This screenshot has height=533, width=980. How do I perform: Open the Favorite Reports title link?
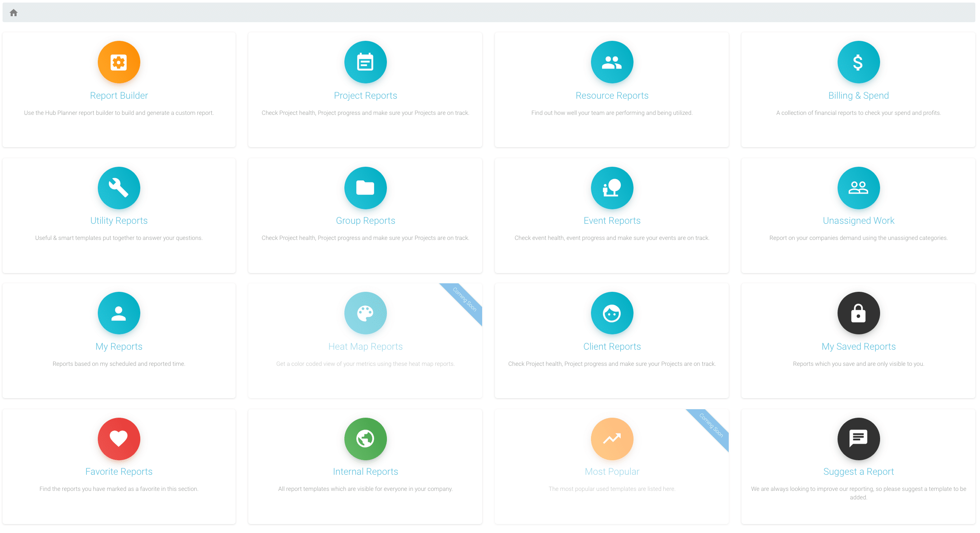tap(119, 472)
